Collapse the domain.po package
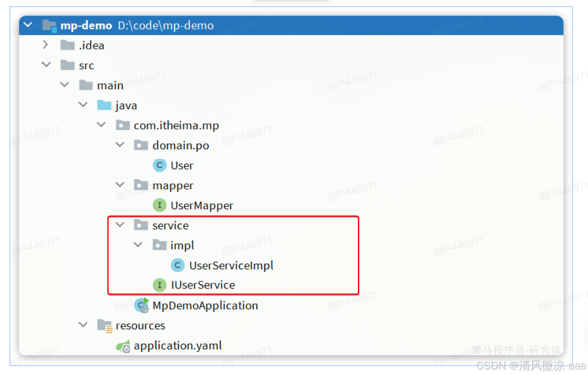Viewport: 588px width, 375px height. click(119, 145)
